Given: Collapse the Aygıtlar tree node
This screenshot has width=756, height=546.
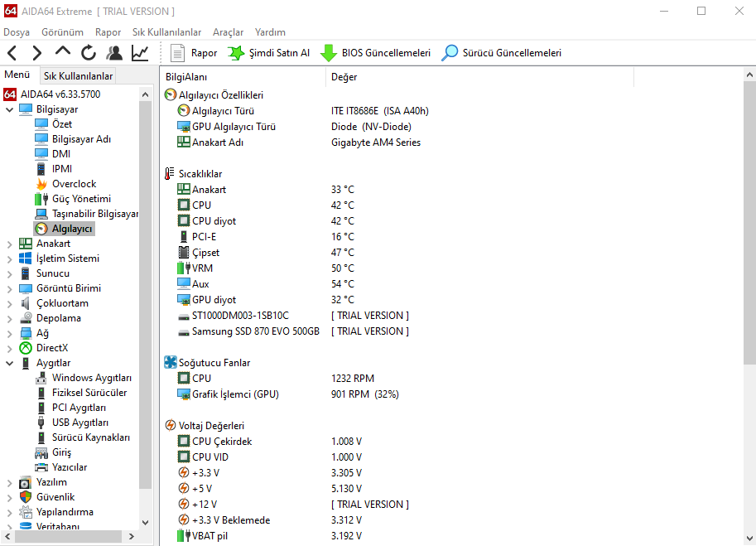Looking at the screenshot, I should (x=10, y=363).
